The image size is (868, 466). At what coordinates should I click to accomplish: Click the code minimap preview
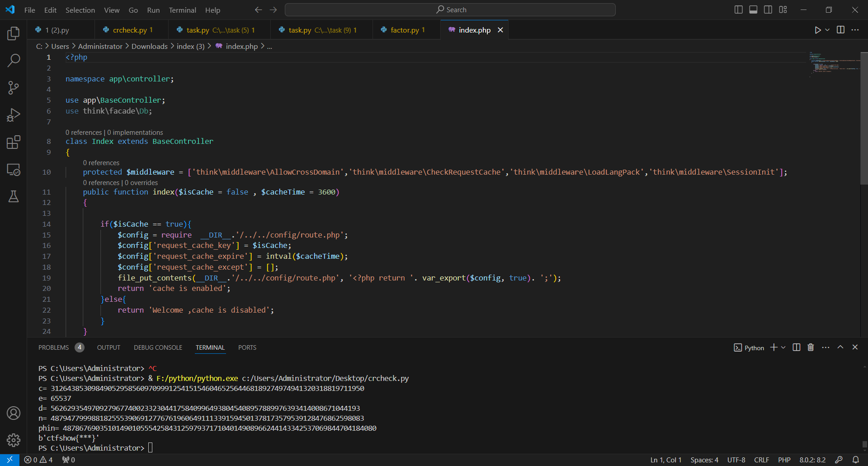[x=834, y=63]
